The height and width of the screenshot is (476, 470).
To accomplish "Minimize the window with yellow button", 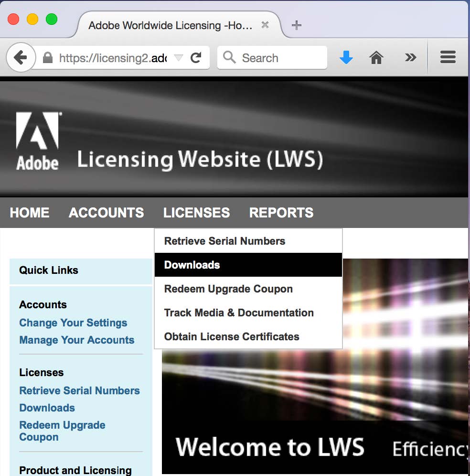I will pyautogui.click(x=32, y=19).
